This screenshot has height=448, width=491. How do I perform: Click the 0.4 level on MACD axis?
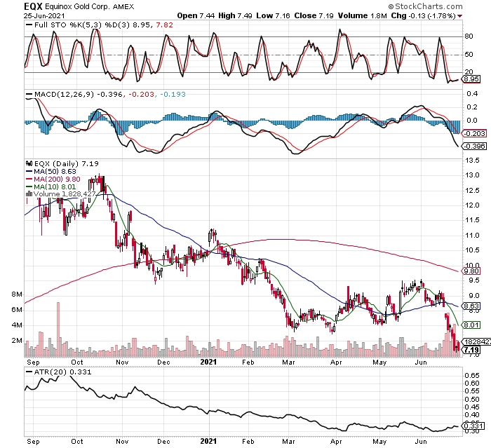click(472, 94)
